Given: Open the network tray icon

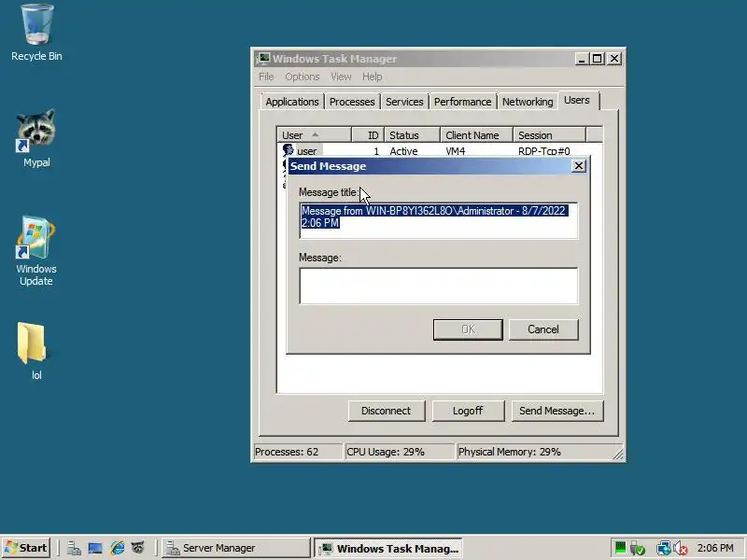Looking at the screenshot, I should (x=663, y=549).
